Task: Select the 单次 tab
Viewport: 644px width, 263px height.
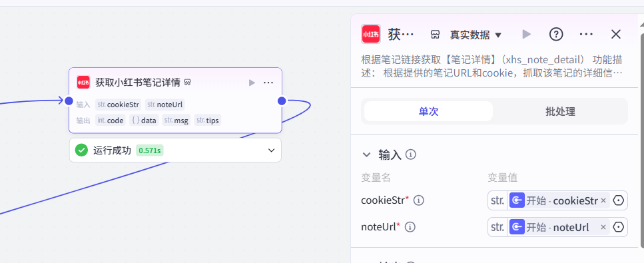Action: tap(428, 111)
